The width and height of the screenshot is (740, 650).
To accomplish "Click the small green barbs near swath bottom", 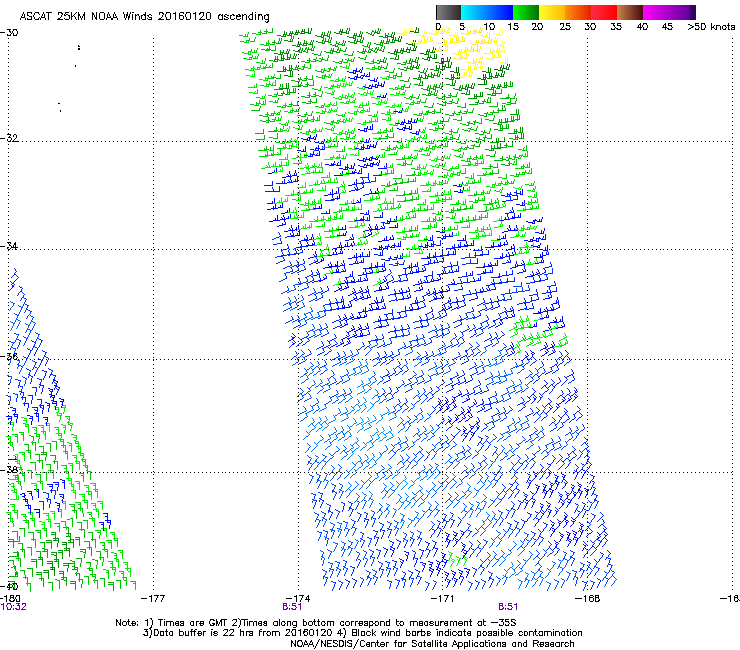I will click(x=457, y=560).
